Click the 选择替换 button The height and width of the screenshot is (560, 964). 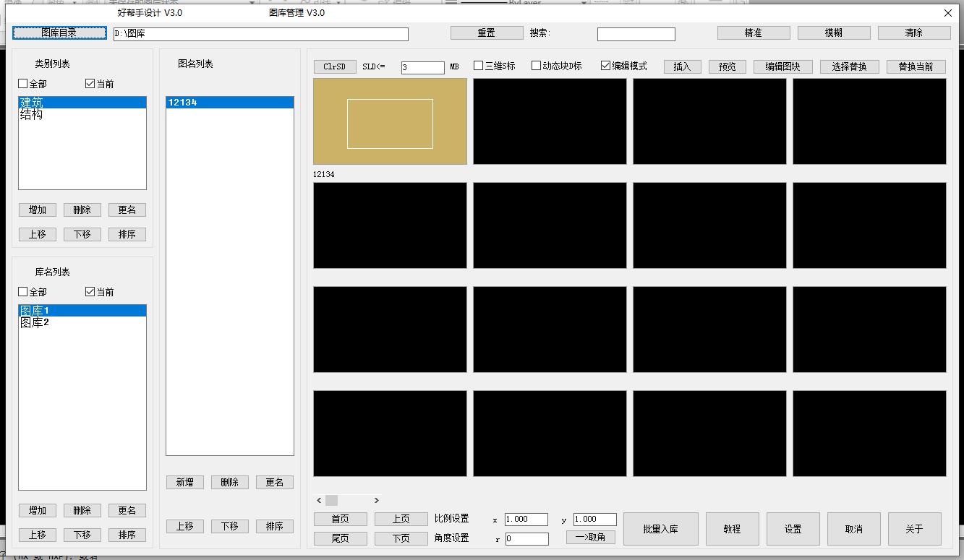(849, 66)
